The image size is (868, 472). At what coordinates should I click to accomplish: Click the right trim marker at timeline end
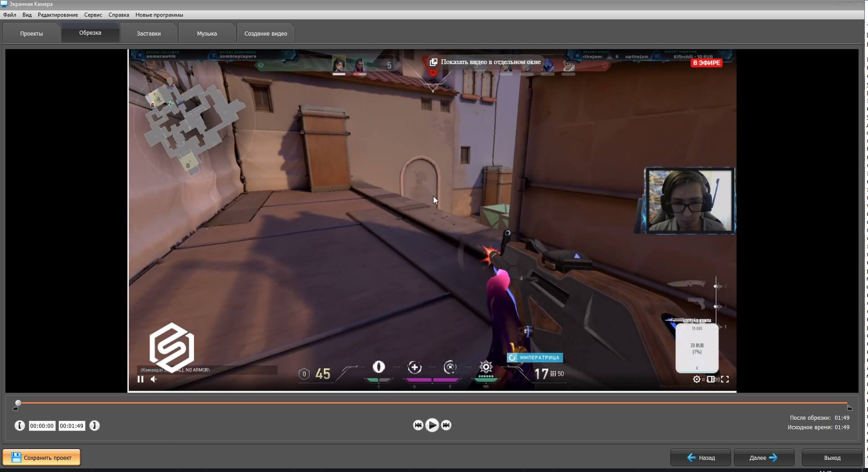click(x=850, y=408)
